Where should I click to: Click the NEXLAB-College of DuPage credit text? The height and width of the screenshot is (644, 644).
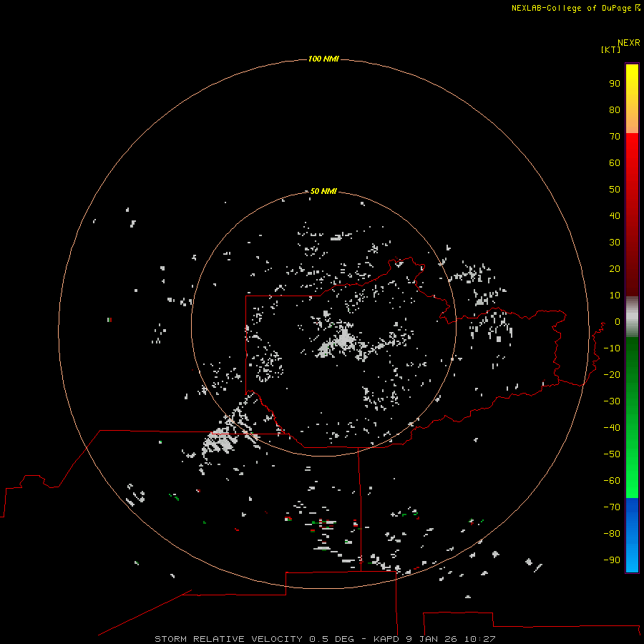571,8
